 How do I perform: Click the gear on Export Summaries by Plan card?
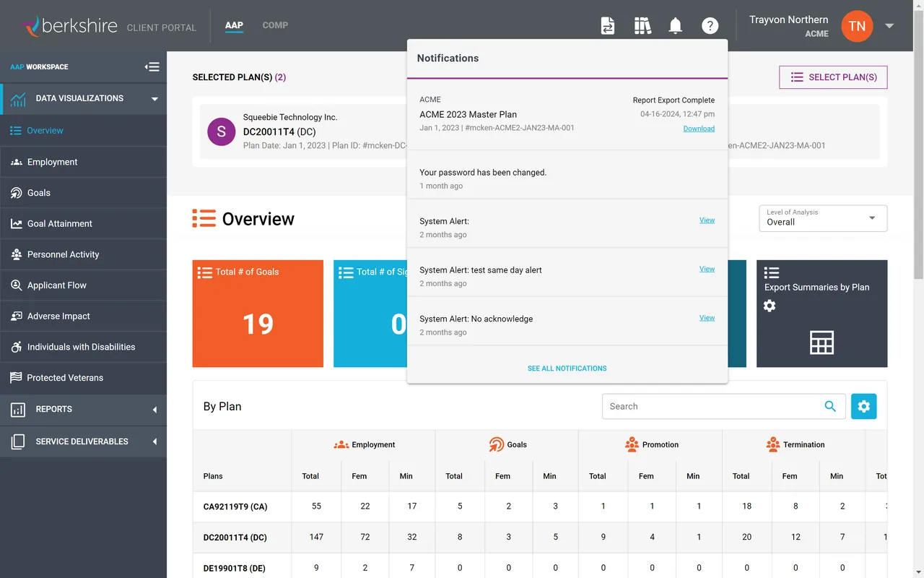[x=769, y=306]
